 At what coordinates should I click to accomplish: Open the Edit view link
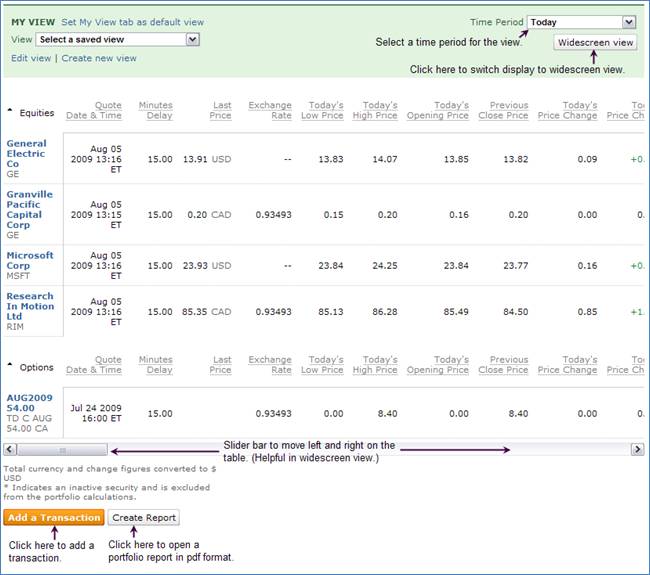click(x=31, y=58)
